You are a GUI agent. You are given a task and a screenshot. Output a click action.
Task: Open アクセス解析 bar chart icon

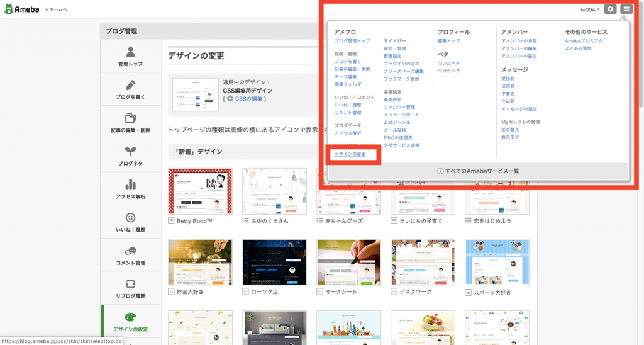[x=130, y=184]
